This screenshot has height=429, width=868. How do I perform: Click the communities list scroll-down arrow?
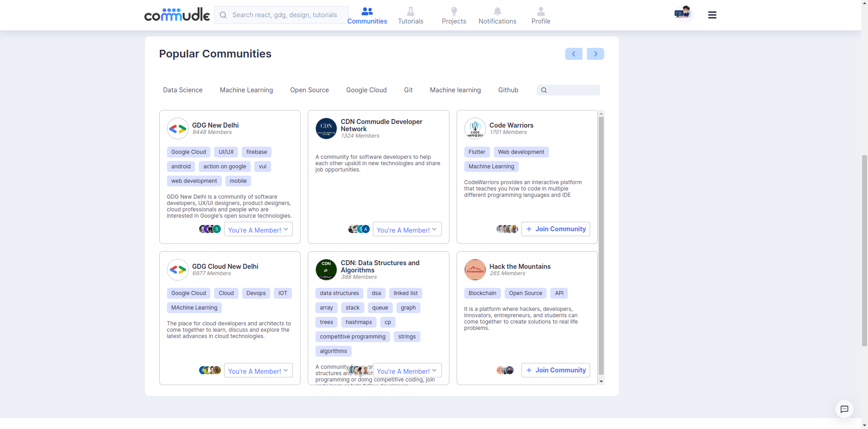(x=601, y=381)
